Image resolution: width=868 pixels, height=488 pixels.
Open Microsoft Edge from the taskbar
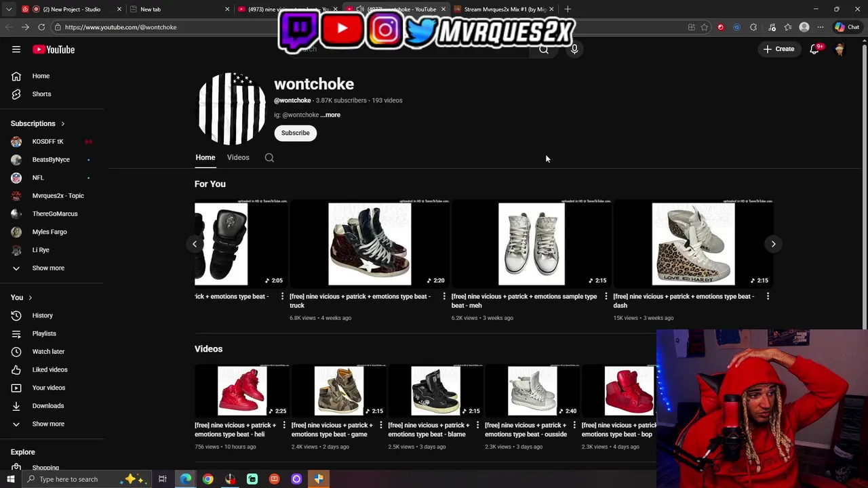click(x=186, y=479)
